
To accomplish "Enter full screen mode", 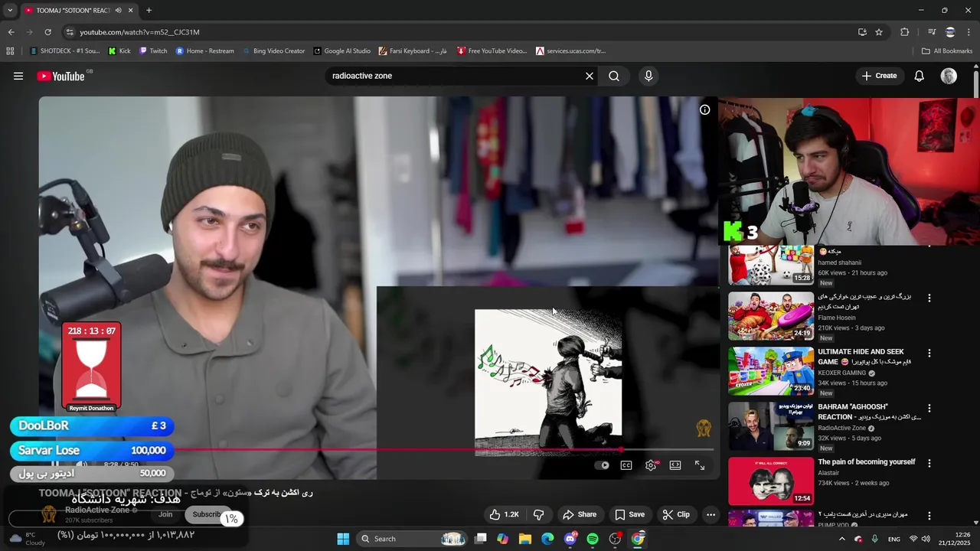I will point(700,465).
